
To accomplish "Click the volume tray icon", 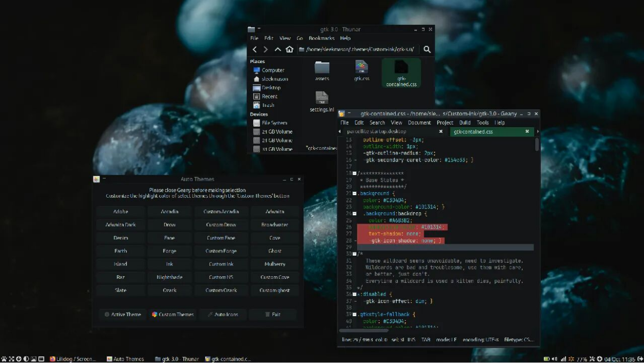I will click(x=555, y=359).
